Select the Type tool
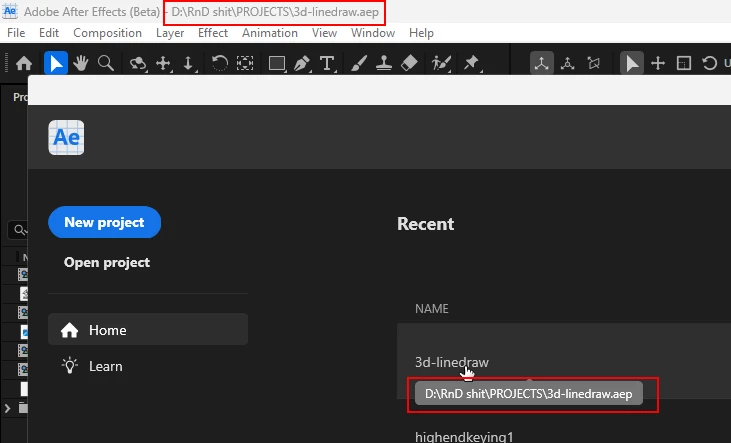This screenshot has height=443, width=731. [327, 63]
